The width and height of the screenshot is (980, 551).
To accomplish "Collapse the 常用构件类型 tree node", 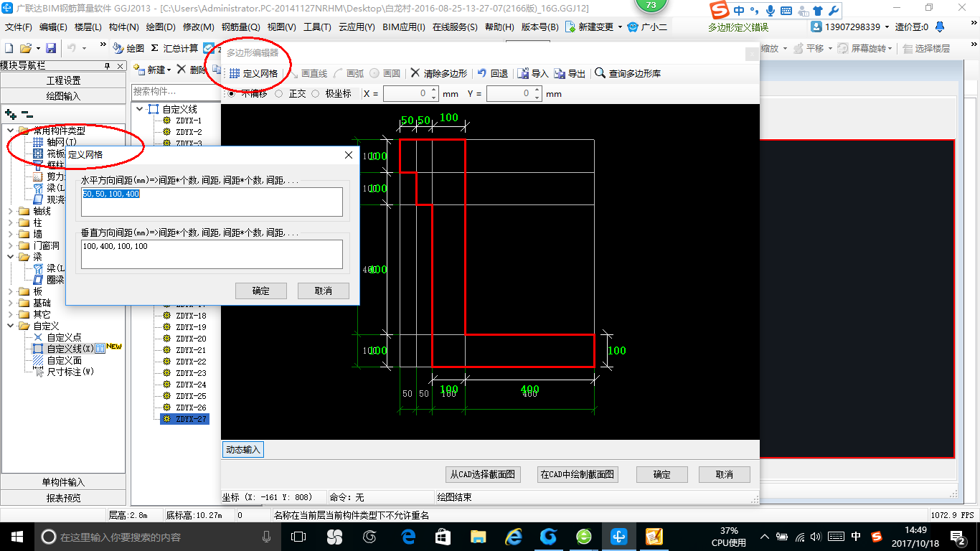I will pos(11,131).
